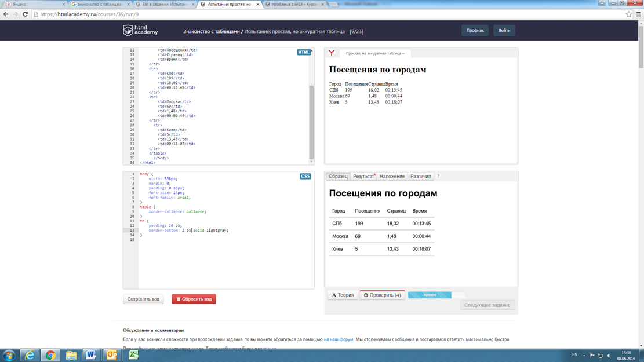Go back with the browser back arrow
The height and width of the screenshot is (362, 644).
pos(6,14)
